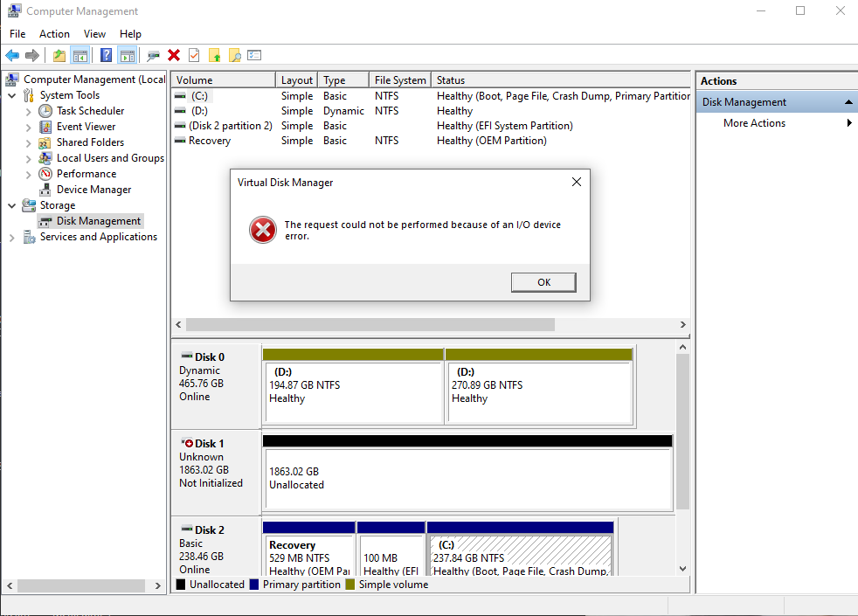Click the Local Users and Groups icon
This screenshot has width=858, height=616.
point(45,158)
